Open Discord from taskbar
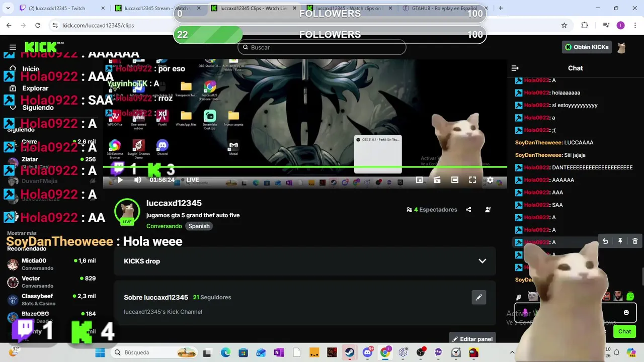Image resolution: width=644 pixels, height=362 pixels. click(367, 352)
